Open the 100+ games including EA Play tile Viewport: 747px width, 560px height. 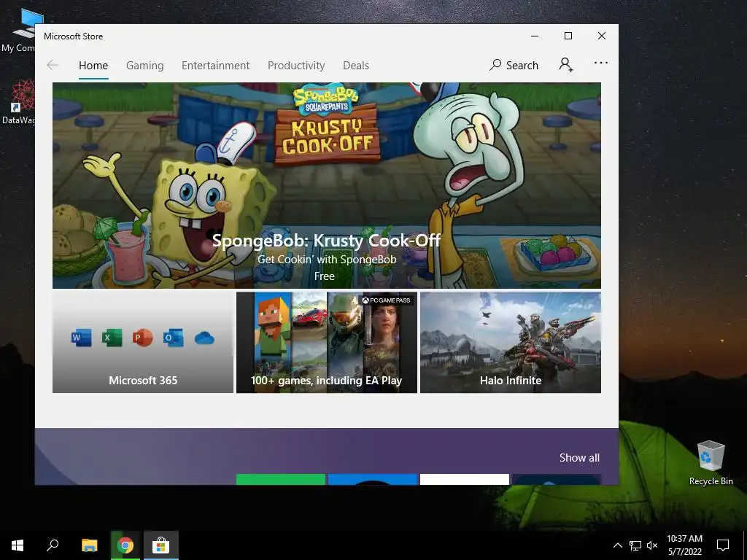click(326, 343)
